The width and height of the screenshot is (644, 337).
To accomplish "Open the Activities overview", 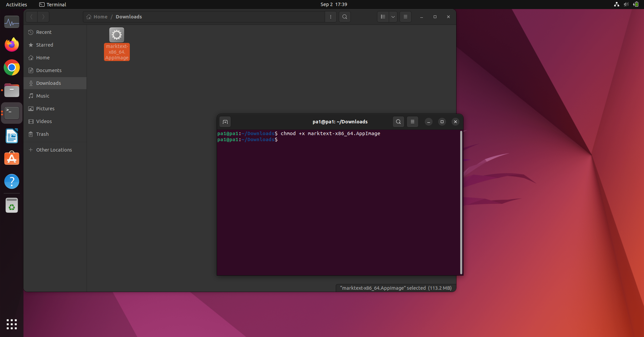I will point(16,4).
